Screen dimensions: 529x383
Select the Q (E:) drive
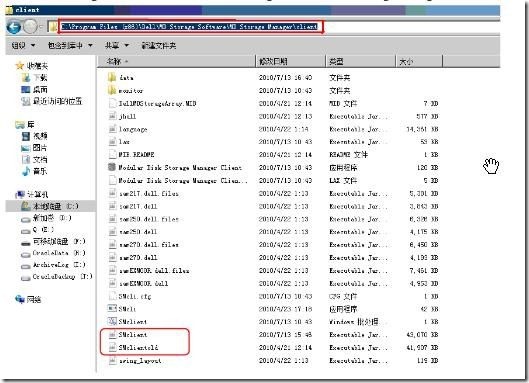[x=38, y=230]
